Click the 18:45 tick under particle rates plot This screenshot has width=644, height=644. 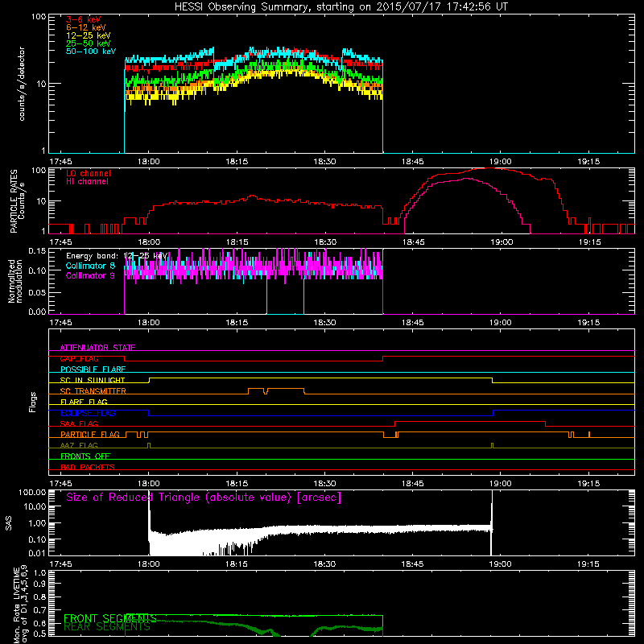pyautogui.click(x=413, y=242)
